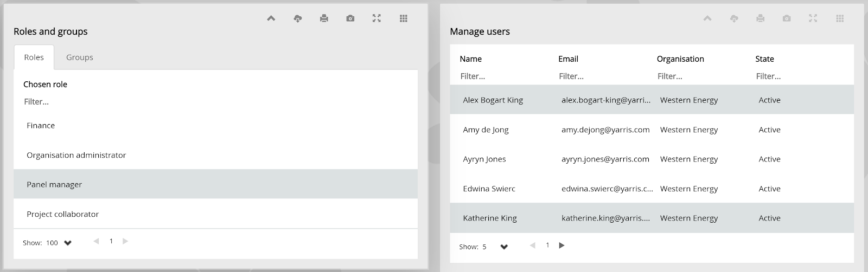Print the Manage users panel
Screen dimensions: 868x272
coord(760,18)
